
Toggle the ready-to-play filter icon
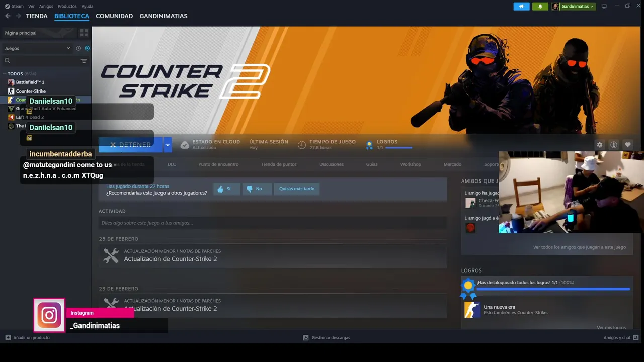[87, 48]
